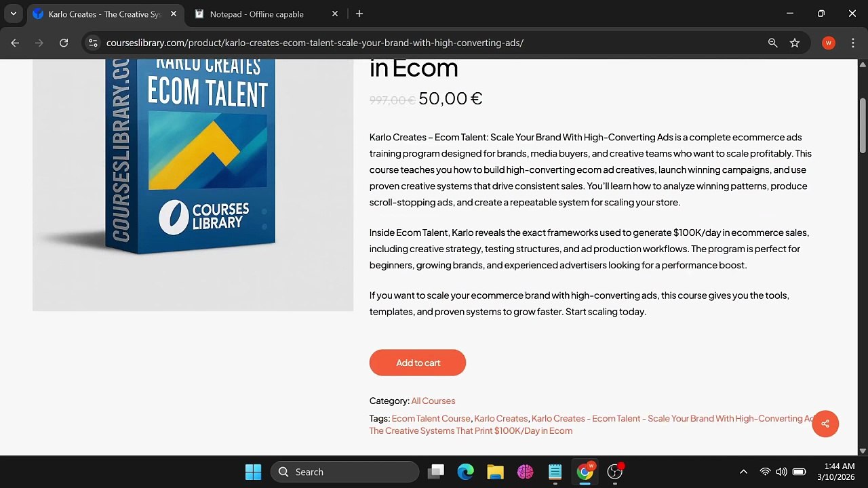Open the Scale Your Brand With High-Converting tag

pyautogui.click(x=673, y=418)
